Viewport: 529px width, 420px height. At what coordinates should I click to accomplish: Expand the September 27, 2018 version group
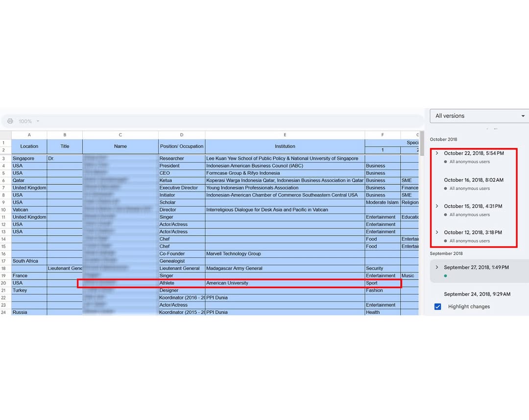click(437, 268)
